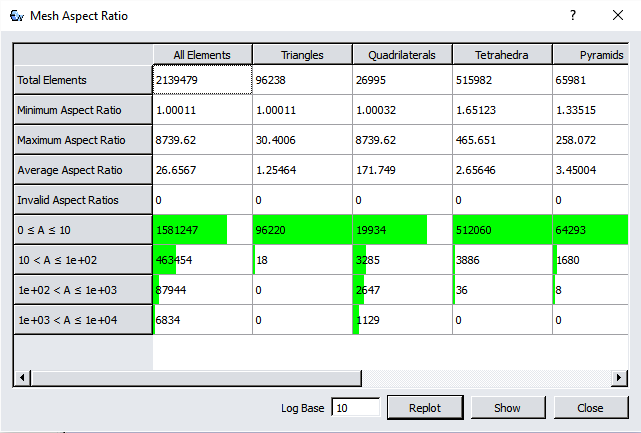
Task: Click the Replot button
Action: point(425,408)
